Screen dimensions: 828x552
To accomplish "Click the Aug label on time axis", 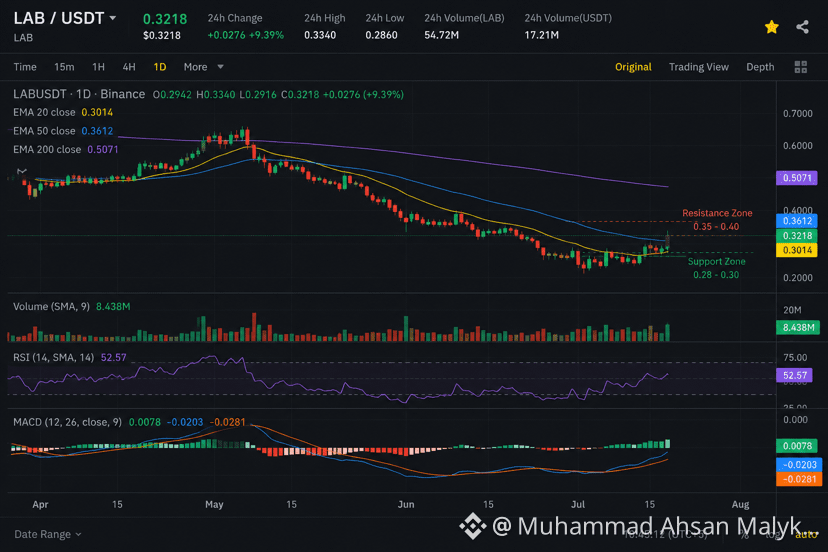I will click(x=740, y=504).
